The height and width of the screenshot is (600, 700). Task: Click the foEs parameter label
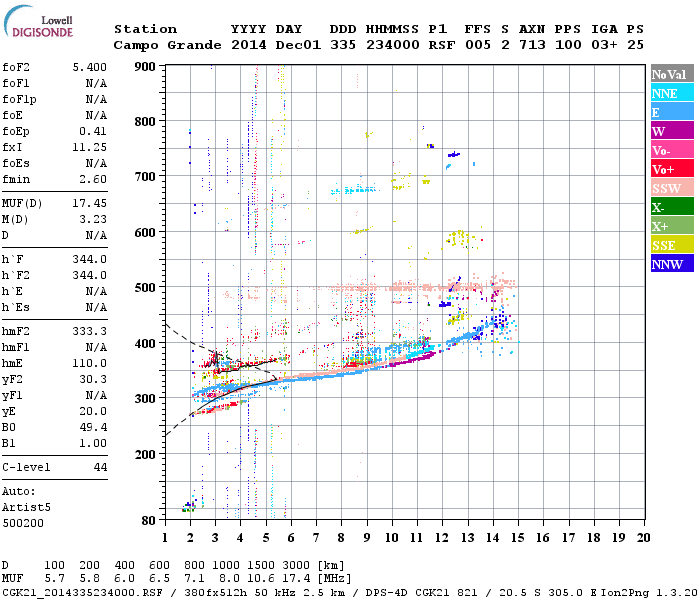[16, 163]
